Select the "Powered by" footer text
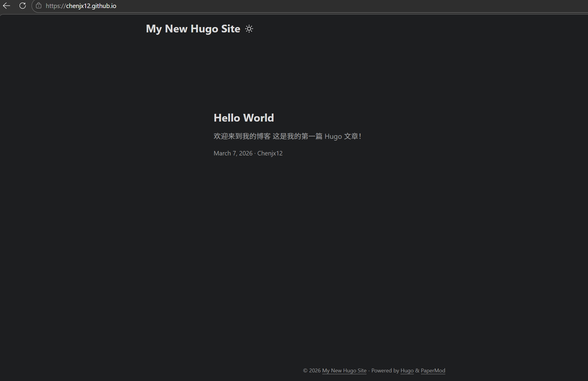The height and width of the screenshot is (381, 588). pos(385,371)
